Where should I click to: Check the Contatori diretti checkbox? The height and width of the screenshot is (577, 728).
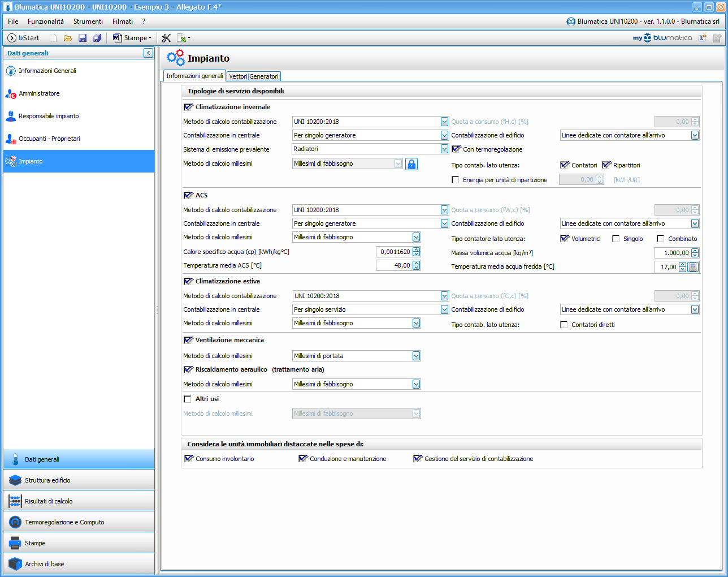click(564, 325)
